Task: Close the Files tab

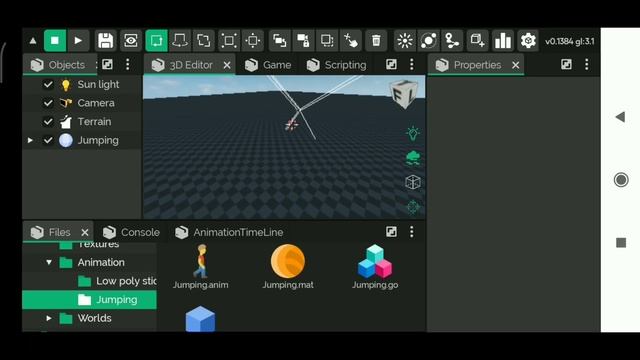Action: [x=84, y=232]
